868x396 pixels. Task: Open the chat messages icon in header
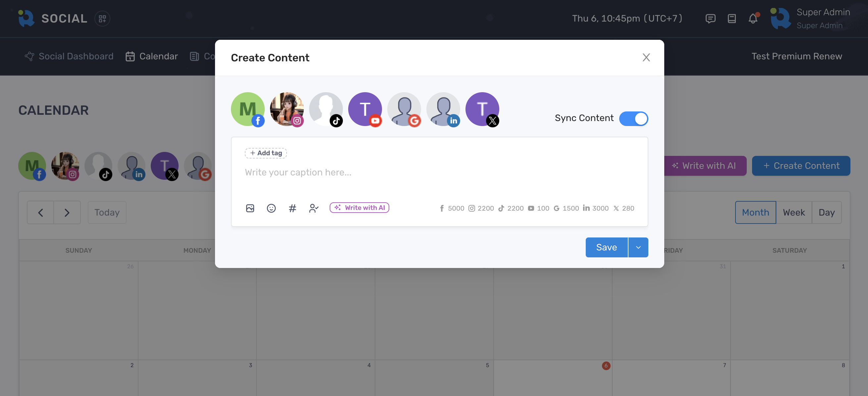710,19
